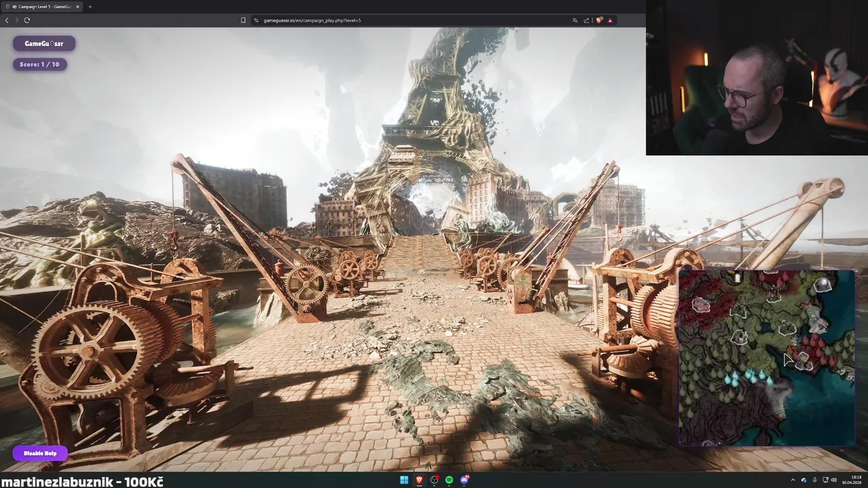Open a new browser tab
The height and width of the screenshot is (488, 868).
tap(90, 7)
